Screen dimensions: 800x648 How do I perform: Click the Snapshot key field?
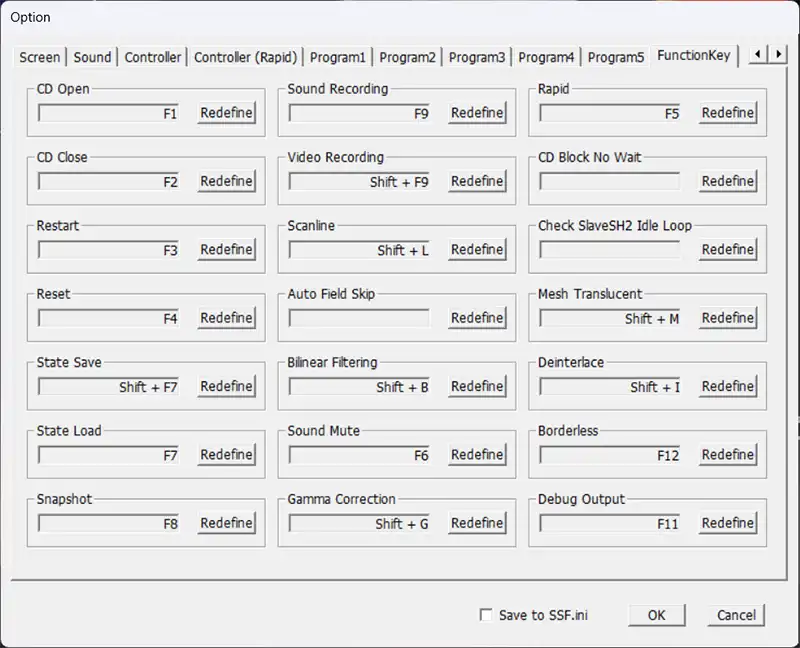(108, 523)
